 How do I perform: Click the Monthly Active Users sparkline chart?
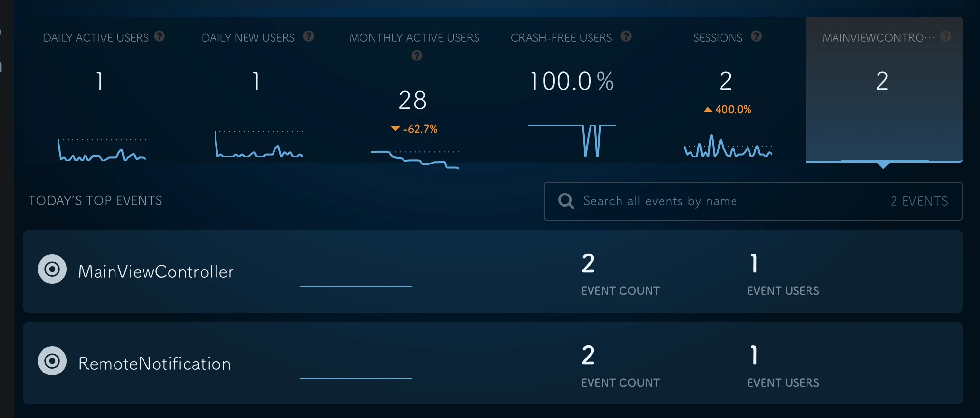coord(415,159)
